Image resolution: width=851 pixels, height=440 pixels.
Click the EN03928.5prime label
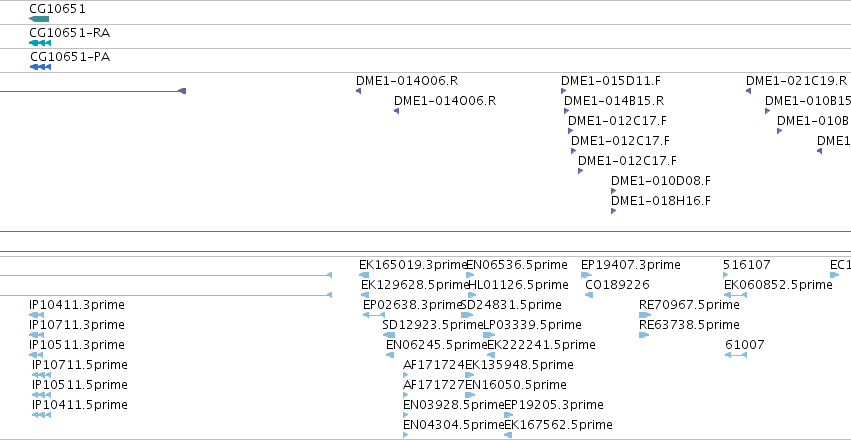click(x=454, y=405)
